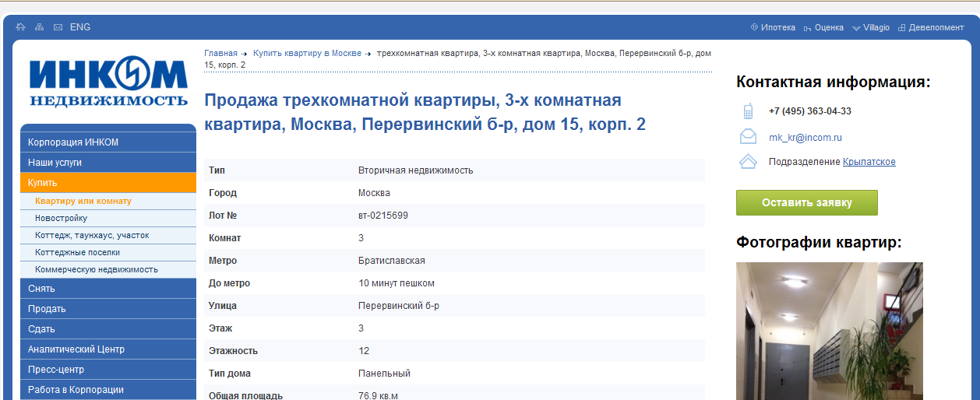Click the street value Перервинский б-р

pos(399,306)
